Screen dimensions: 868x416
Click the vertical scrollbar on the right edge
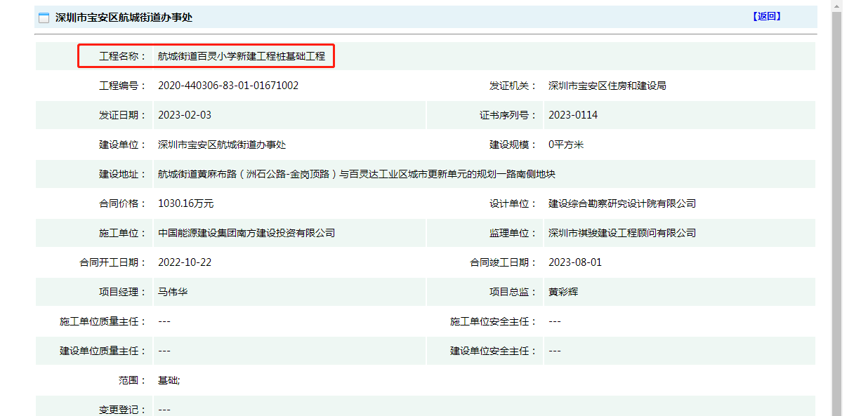pos(836,210)
